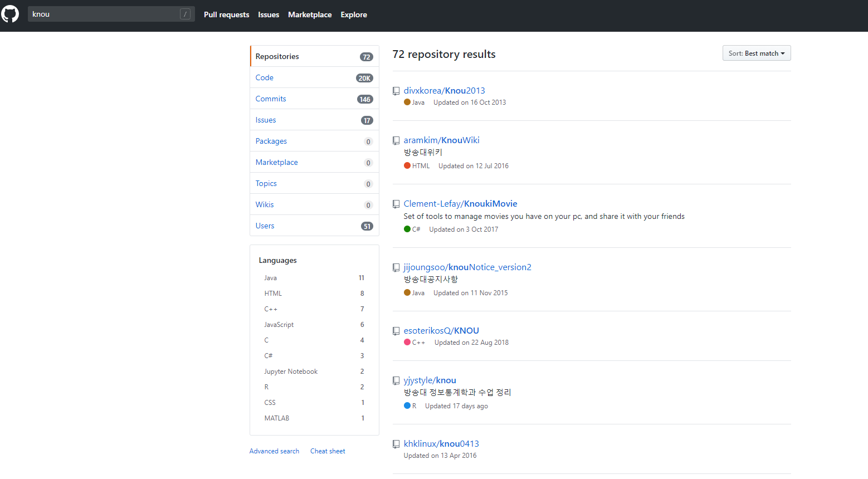Open divxkorea/Knou2013 repository

click(444, 91)
